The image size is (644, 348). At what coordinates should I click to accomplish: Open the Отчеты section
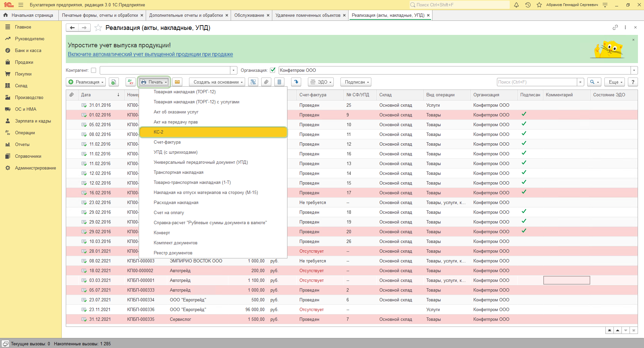[x=22, y=145]
